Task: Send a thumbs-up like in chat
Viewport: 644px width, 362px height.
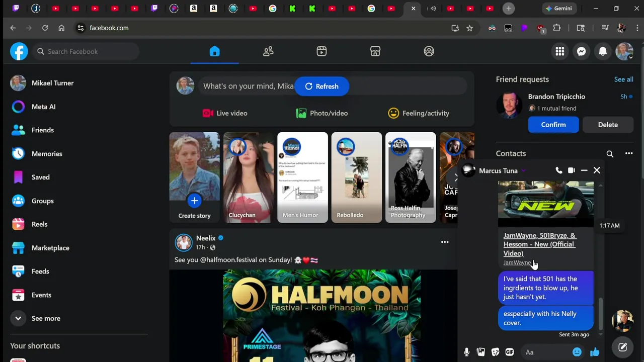Action: 595,352
